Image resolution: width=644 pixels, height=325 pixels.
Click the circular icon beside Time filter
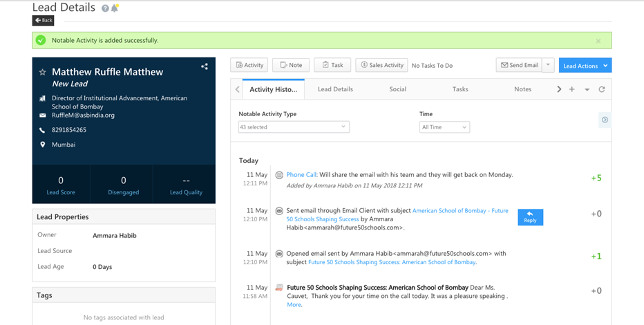[605, 120]
